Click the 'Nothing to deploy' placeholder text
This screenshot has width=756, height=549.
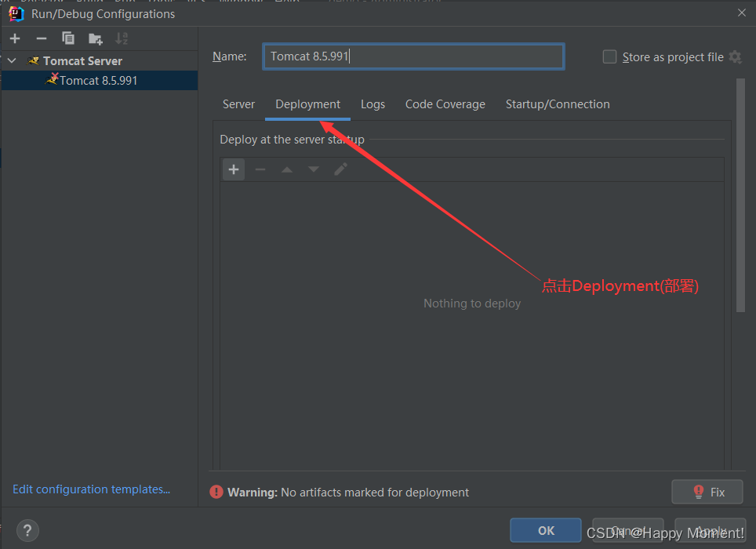[x=472, y=304]
